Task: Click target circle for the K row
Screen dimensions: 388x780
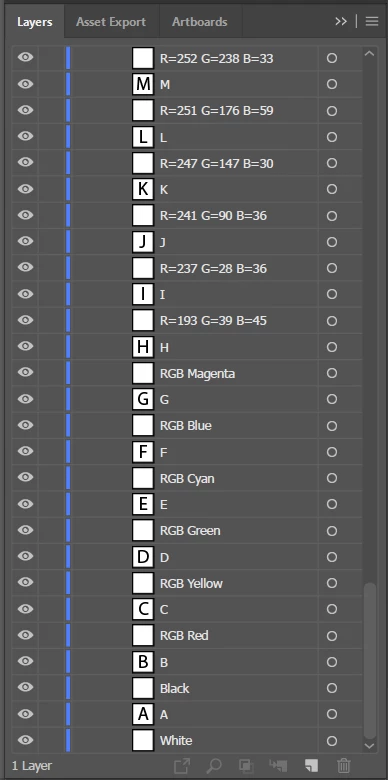Action: (332, 190)
